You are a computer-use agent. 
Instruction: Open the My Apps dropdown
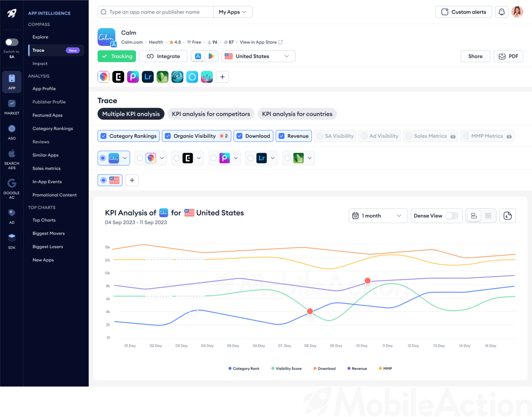233,12
